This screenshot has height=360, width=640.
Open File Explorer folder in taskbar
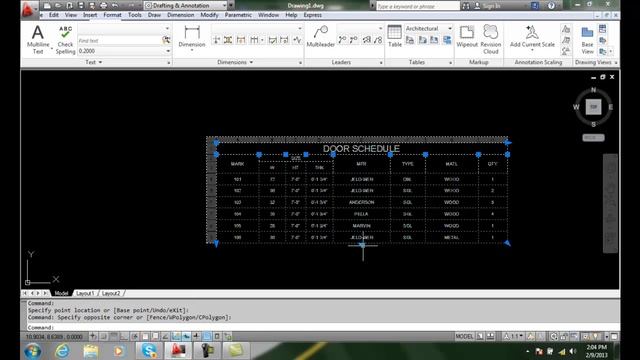(91, 351)
